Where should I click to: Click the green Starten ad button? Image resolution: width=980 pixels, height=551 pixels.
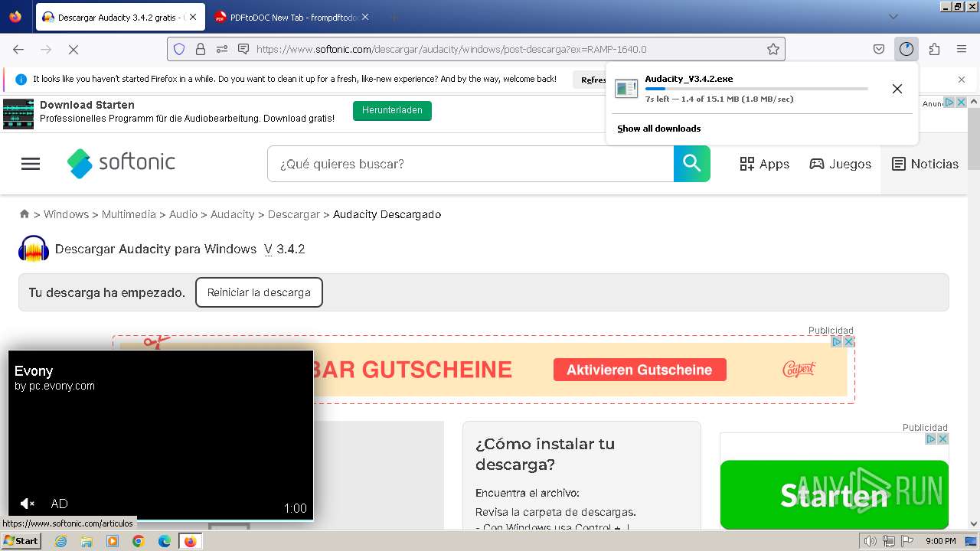click(x=835, y=494)
